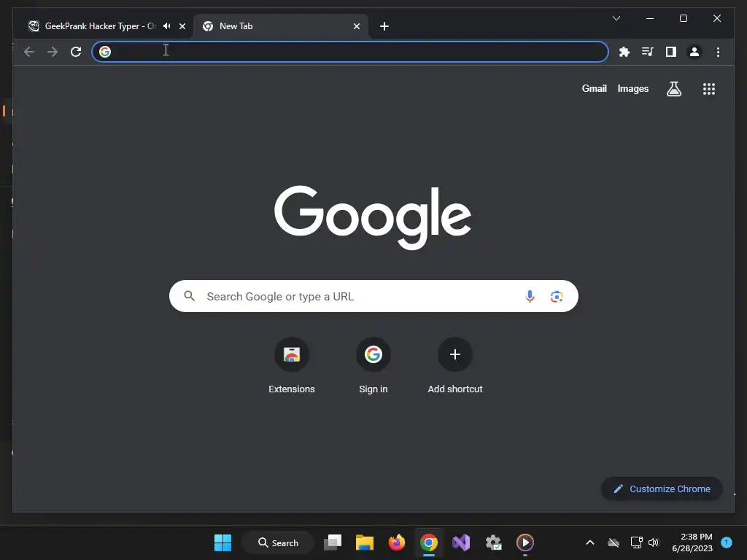
Task: Reload the current page
Action: (76, 52)
